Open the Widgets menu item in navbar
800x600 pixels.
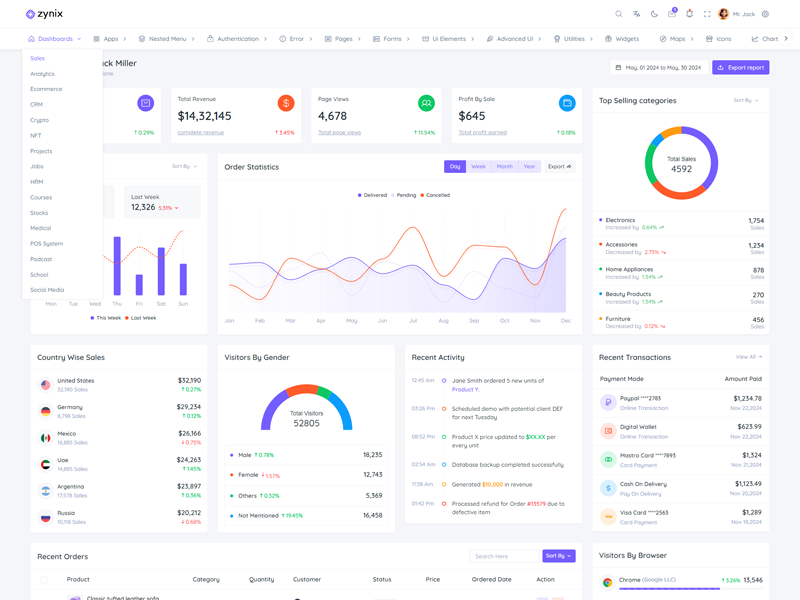621,39
